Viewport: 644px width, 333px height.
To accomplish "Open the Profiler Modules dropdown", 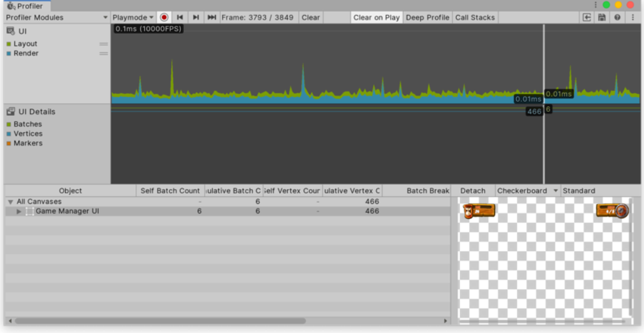I will point(57,18).
